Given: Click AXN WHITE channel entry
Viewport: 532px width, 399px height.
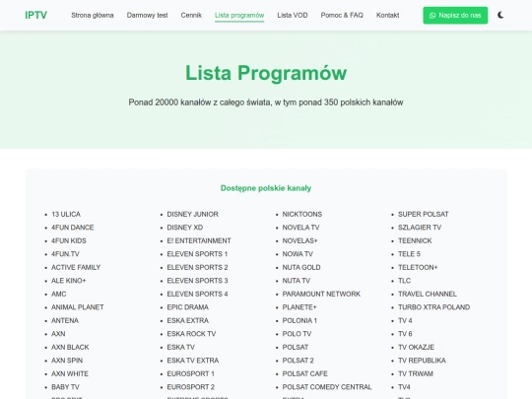Looking at the screenshot, I should tap(70, 373).
